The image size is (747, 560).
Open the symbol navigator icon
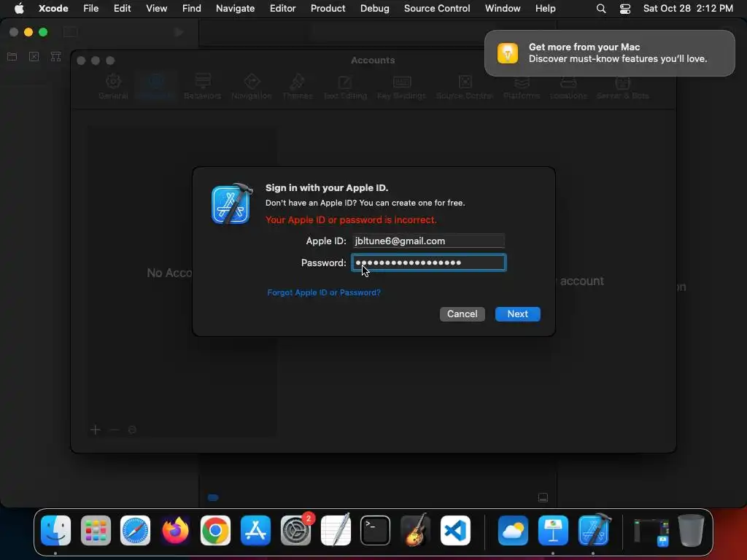pos(55,57)
